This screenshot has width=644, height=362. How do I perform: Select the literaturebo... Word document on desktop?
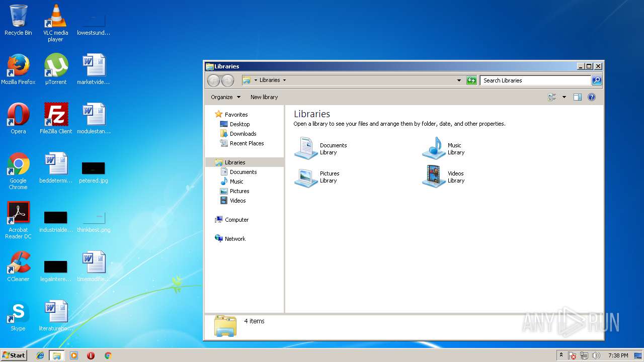[x=56, y=316]
